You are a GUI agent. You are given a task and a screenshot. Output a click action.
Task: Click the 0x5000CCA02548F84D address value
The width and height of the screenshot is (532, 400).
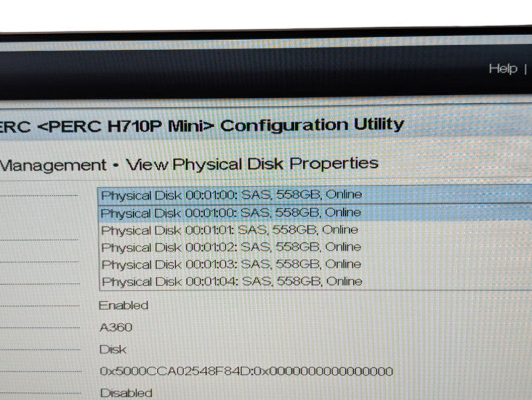point(246,371)
